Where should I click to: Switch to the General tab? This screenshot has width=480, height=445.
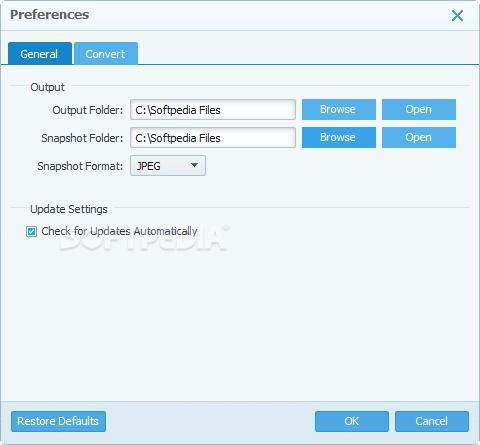(x=40, y=53)
